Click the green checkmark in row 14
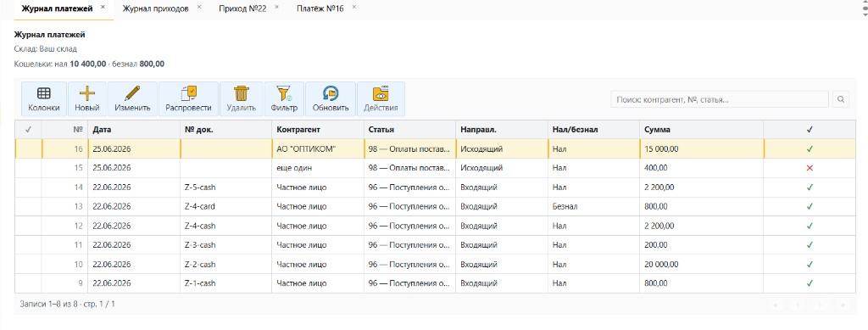 tap(810, 187)
